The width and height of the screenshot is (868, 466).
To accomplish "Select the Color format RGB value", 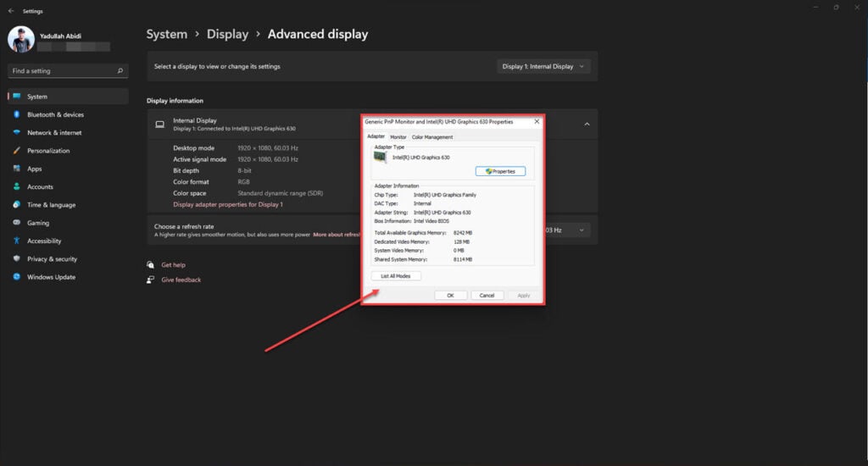I will 243,181.
